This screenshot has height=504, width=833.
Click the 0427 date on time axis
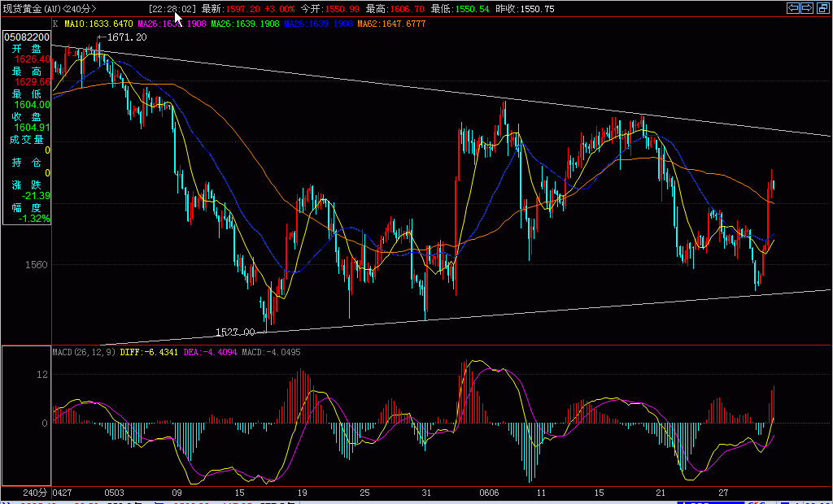[63, 492]
